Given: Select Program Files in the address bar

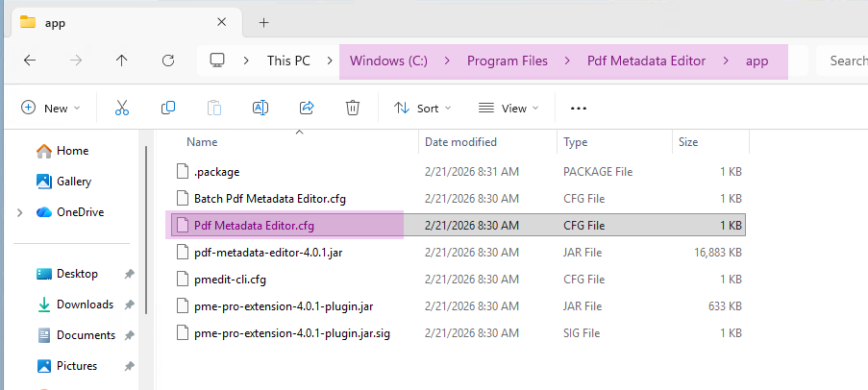Looking at the screenshot, I should coord(507,61).
